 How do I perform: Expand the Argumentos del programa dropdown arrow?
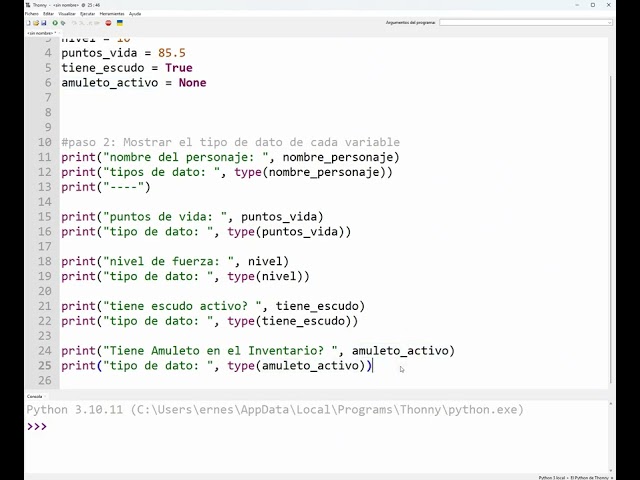pyautogui.click(x=609, y=23)
